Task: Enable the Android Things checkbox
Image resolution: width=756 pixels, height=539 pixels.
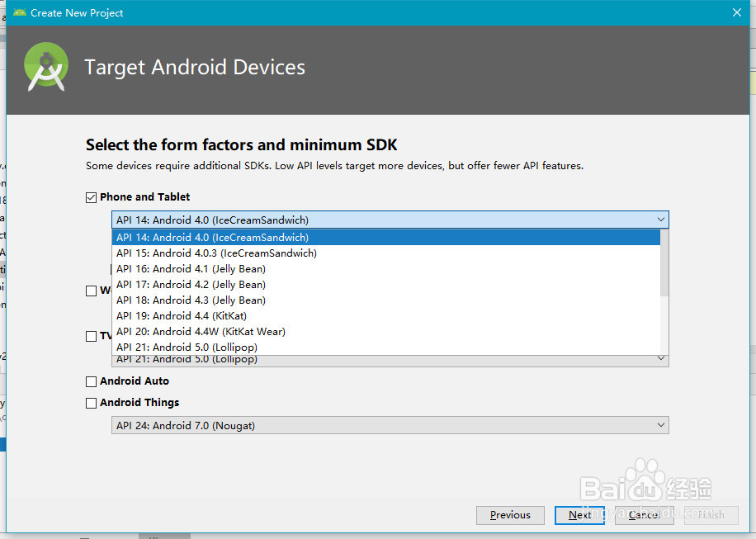Action: [x=91, y=402]
